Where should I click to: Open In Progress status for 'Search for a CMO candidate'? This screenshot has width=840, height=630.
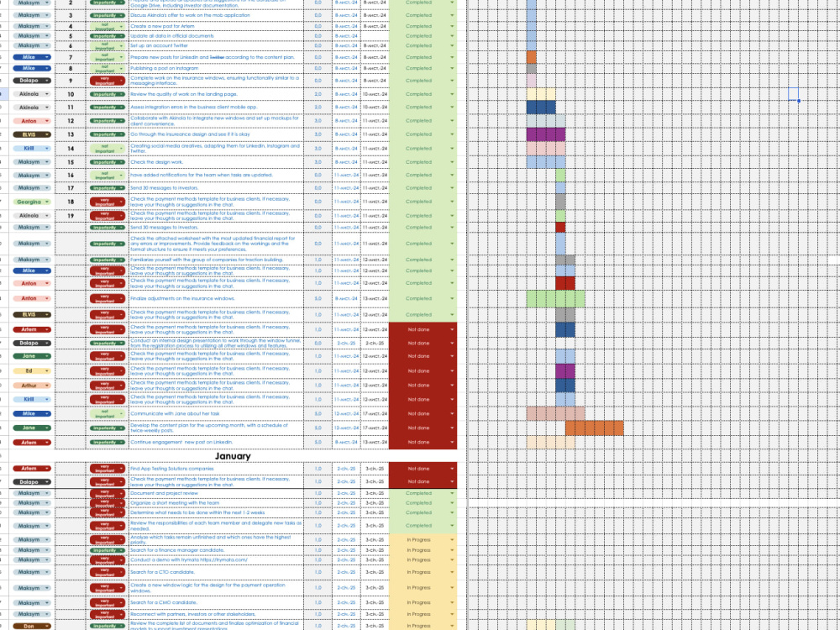[x=423, y=602]
